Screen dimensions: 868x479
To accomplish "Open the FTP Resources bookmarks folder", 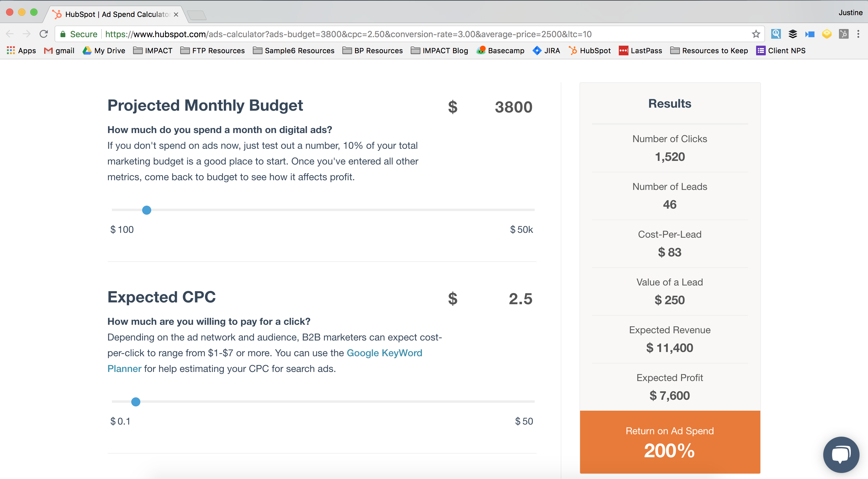I will (x=213, y=51).
